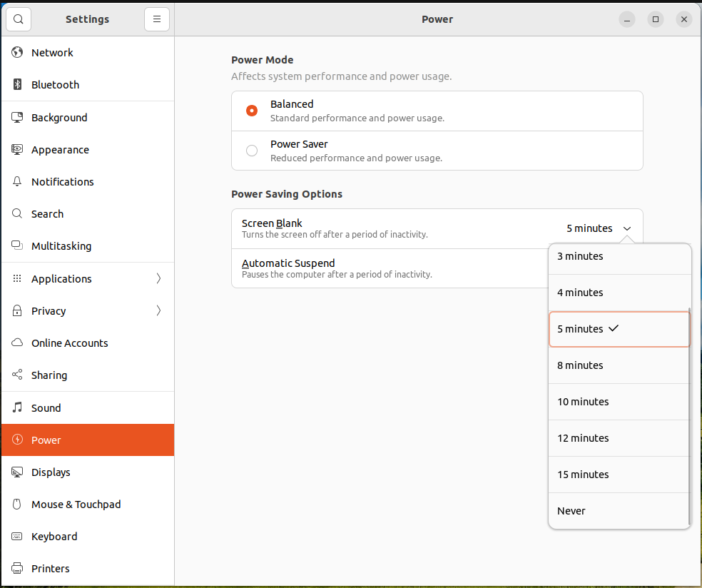
Task: Open the Settings hamburger menu
Action: click(x=157, y=19)
